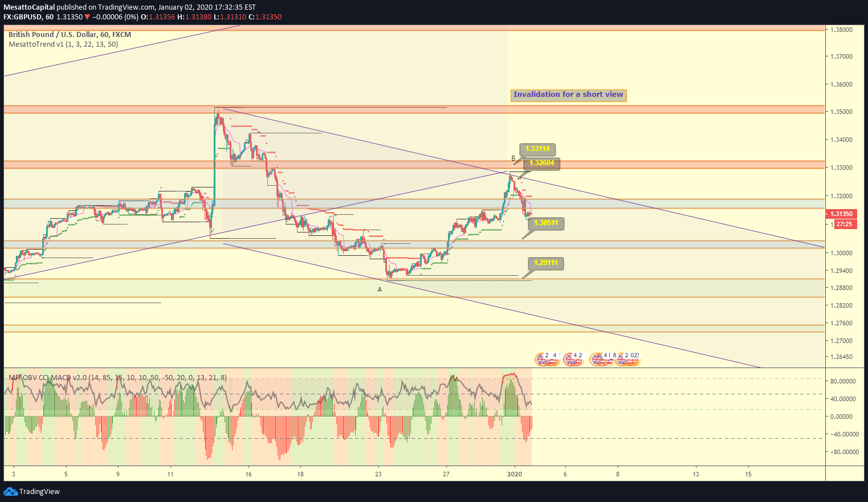
Task: Click 1.33000 on the price axis
Action: (841, 168)
